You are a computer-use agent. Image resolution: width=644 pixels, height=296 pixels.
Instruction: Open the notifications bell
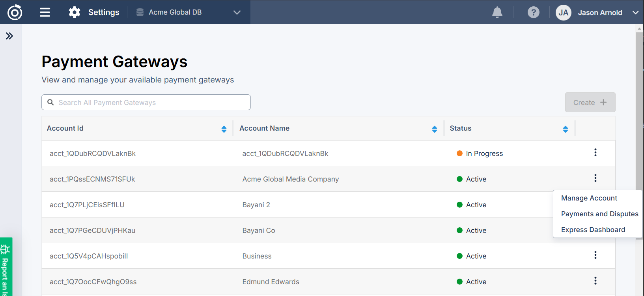(497, 12)
